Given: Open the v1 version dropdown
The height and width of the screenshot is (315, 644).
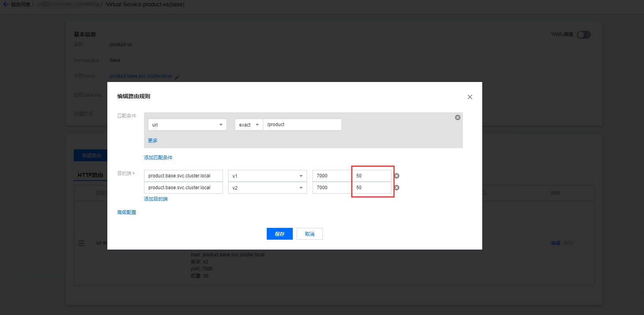Looking at the screenshot, I should tap(267, 176).
